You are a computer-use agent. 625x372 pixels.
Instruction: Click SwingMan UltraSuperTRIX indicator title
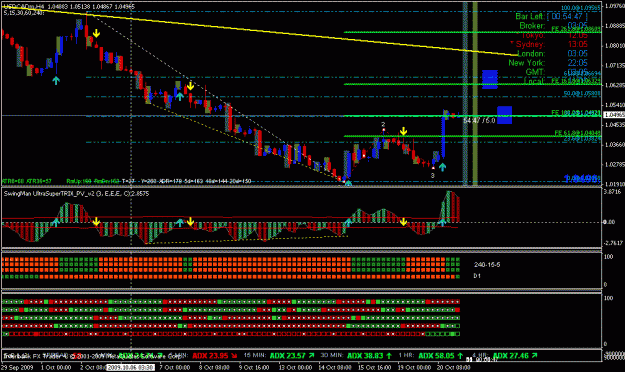(76, 193)
